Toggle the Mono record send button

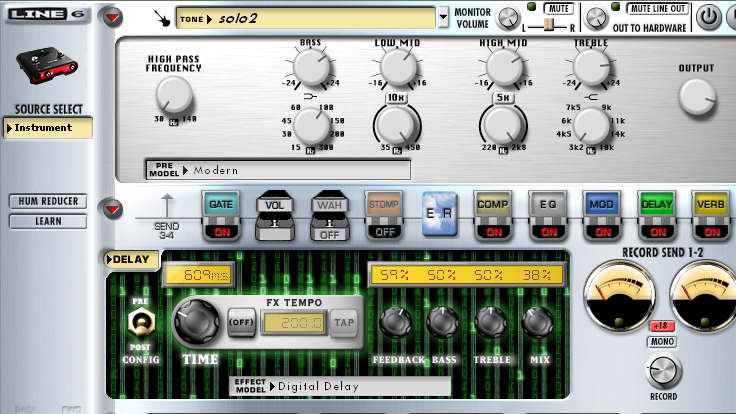coord(662,342)
